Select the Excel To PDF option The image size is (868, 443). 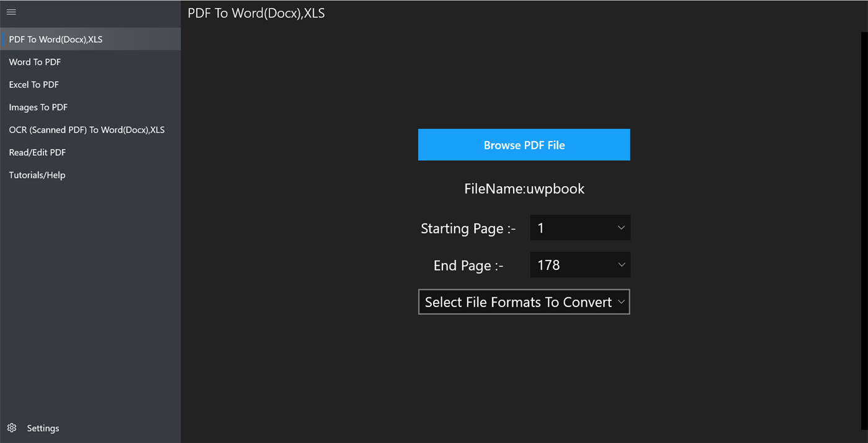point(34,84)
